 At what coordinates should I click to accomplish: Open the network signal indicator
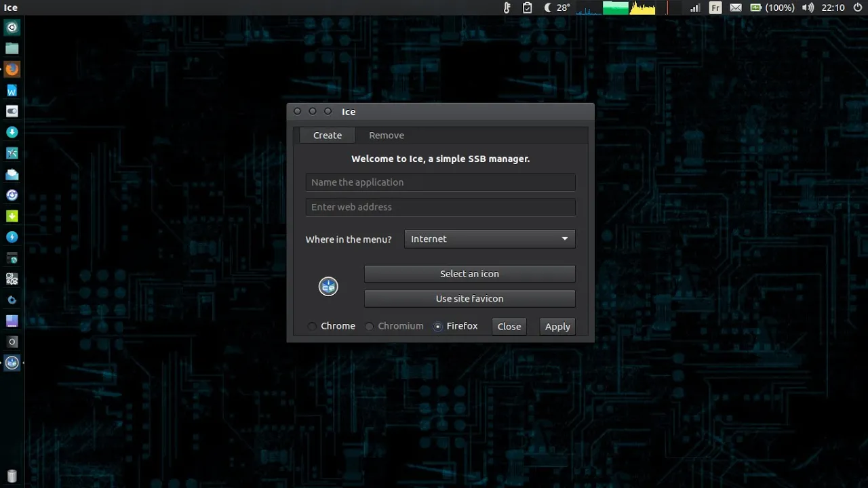[695, 7]
